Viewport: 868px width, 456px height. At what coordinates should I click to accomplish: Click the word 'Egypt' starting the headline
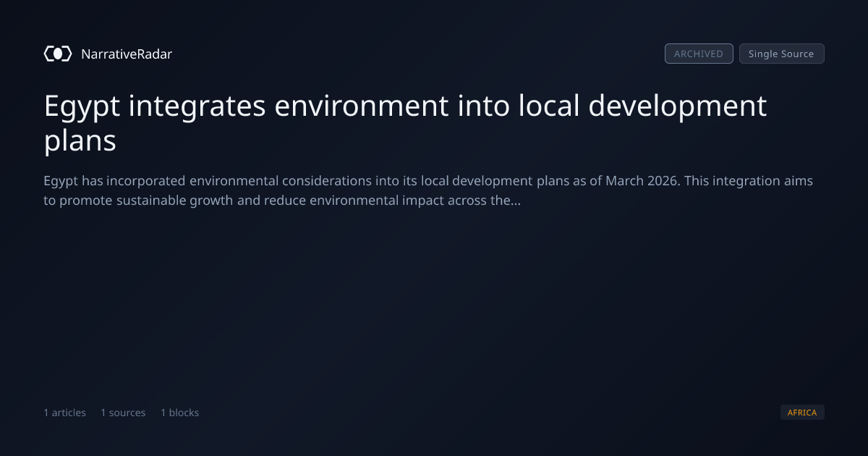81,106
